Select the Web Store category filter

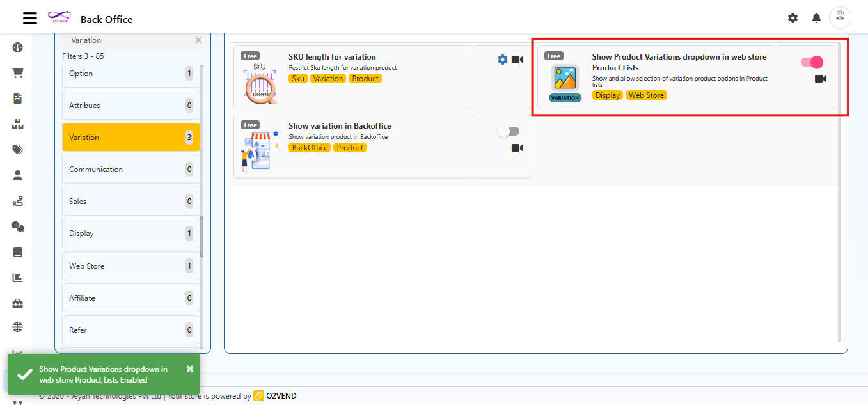pyautogui.click(x=130, y=266)
